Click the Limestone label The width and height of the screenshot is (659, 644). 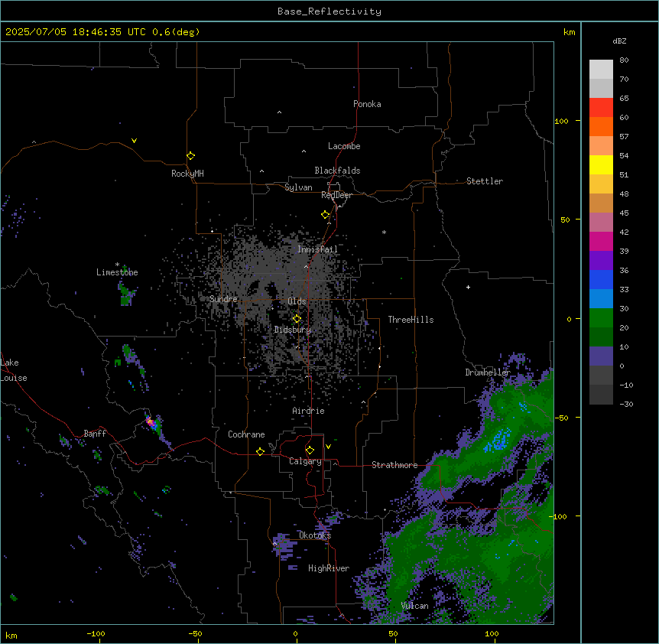point(117,272)
